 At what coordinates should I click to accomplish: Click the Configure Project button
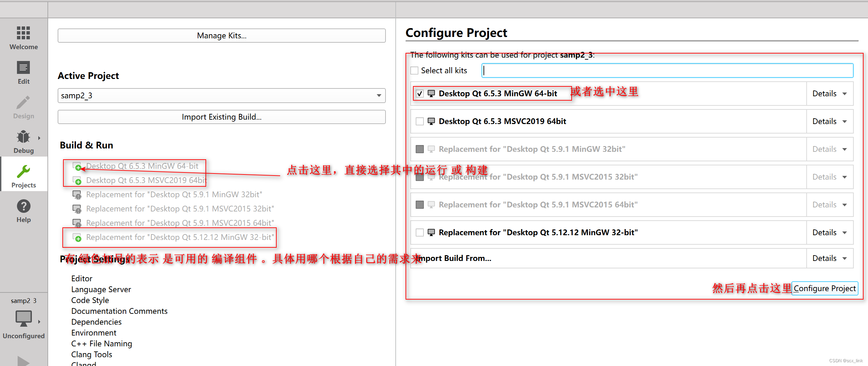[825, 288]
